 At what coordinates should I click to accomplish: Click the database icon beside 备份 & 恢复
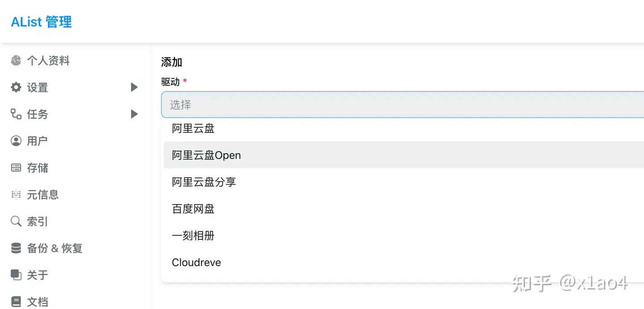[16, 248]
